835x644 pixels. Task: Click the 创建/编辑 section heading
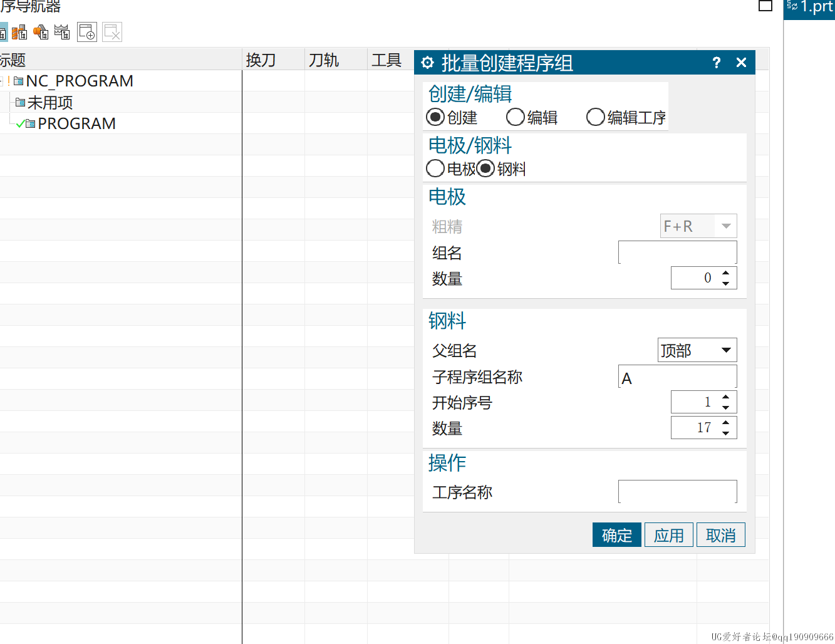470,94
